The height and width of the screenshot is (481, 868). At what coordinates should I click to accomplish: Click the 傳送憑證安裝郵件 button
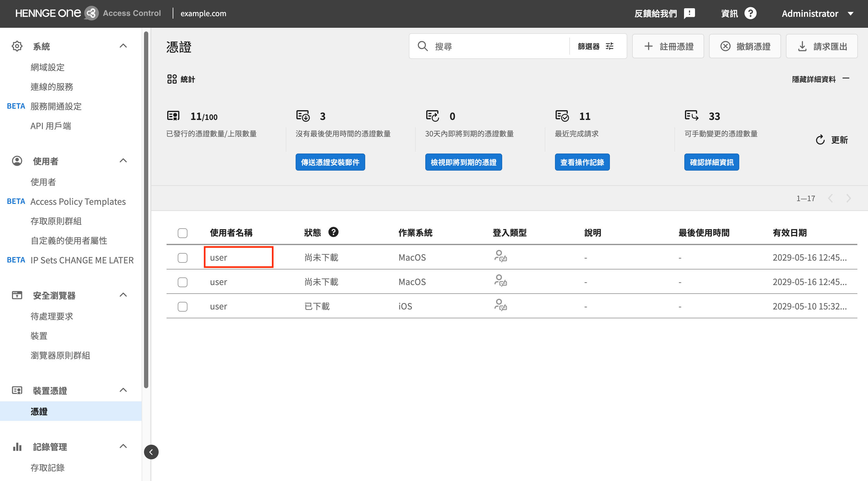click(330, 162)
